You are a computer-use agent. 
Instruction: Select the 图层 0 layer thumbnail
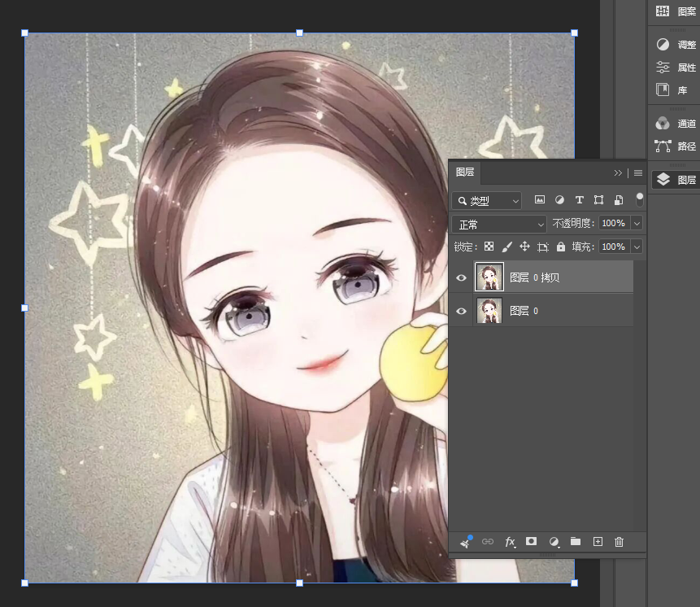tap(489, 311)
